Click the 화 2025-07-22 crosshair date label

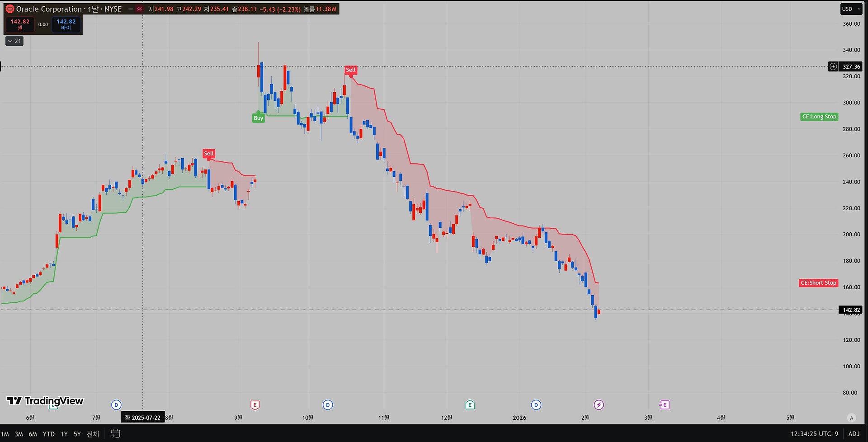pos(143,418)
